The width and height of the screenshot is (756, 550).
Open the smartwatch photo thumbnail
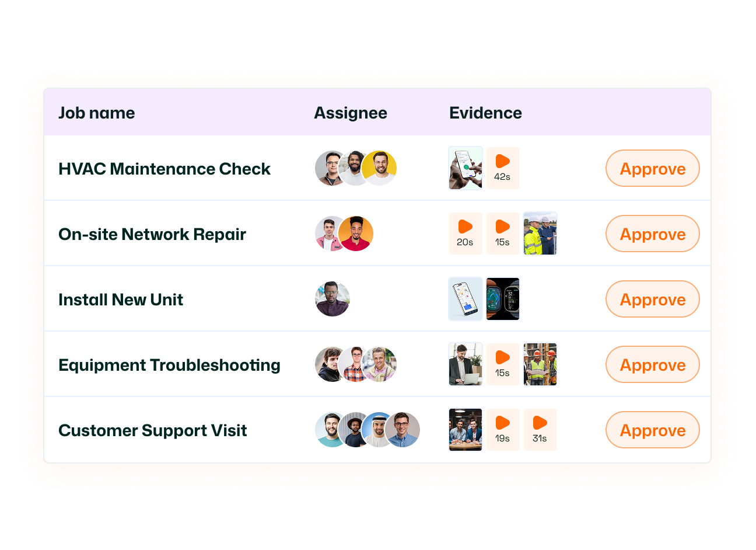point(502,299)
